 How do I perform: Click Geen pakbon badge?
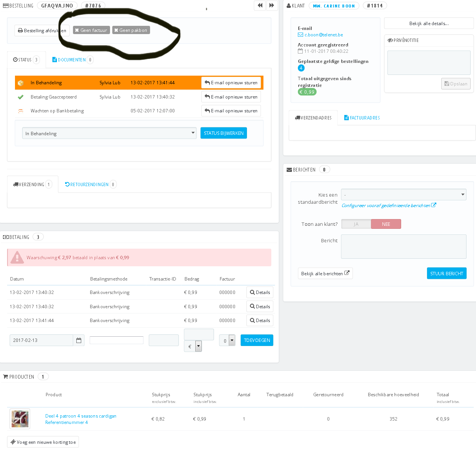[131, 30]
